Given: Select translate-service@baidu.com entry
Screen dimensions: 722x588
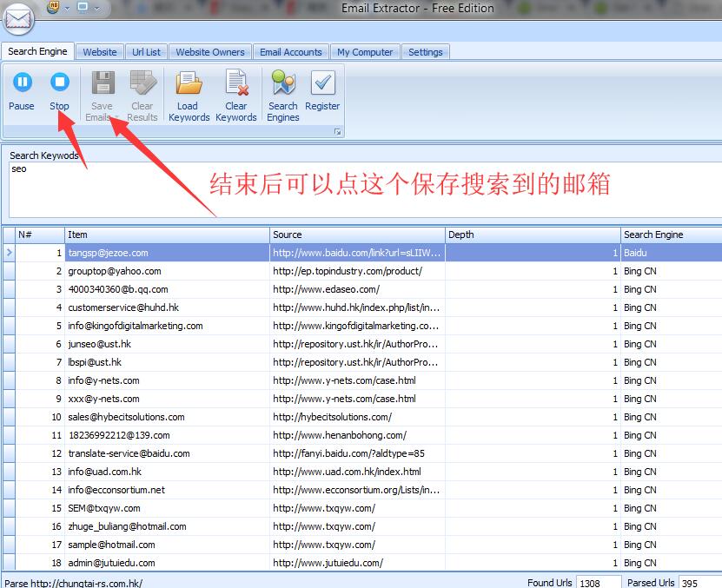Looking at the screenshot, I should click(x=129, y=453).
